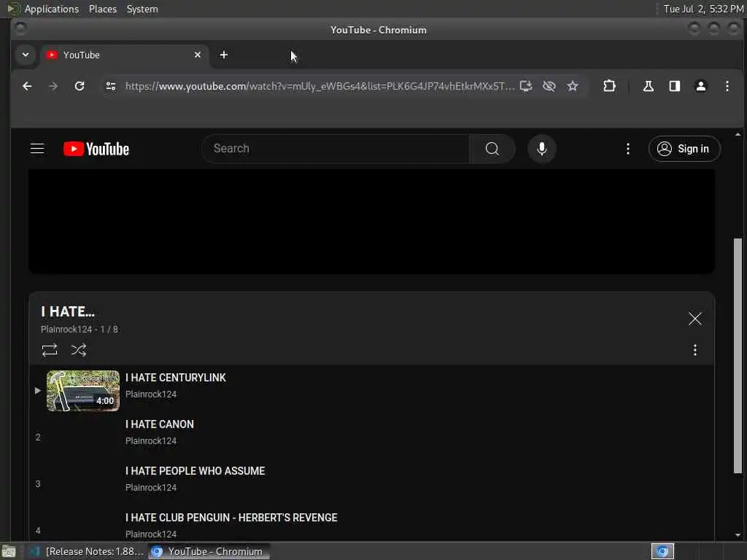Play I HATE PEOPLE WHO ASSUME video
Viewport: 747px width, 560px height.
coord(195,471)
